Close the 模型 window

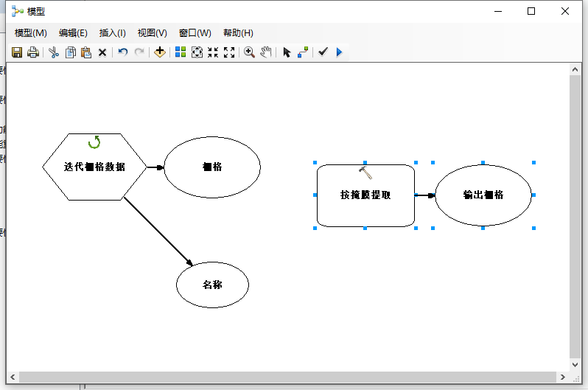(x=565, y=11)
